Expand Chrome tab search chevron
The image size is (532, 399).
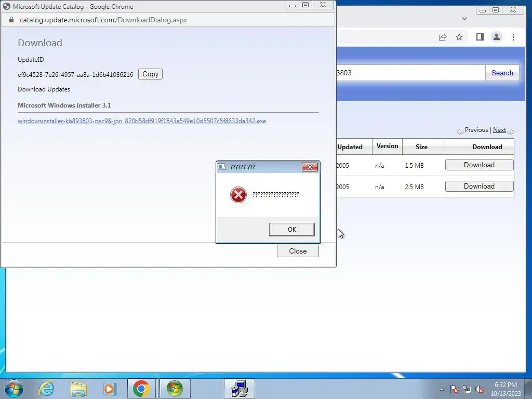tap(464, 19)
